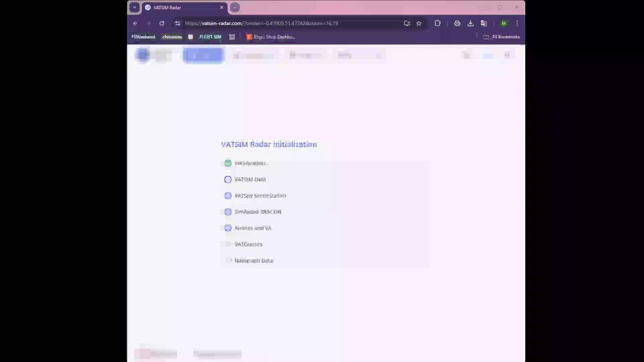Click the VATSIM Radar initialization heading
644x362 pixels.
(269, 144)
